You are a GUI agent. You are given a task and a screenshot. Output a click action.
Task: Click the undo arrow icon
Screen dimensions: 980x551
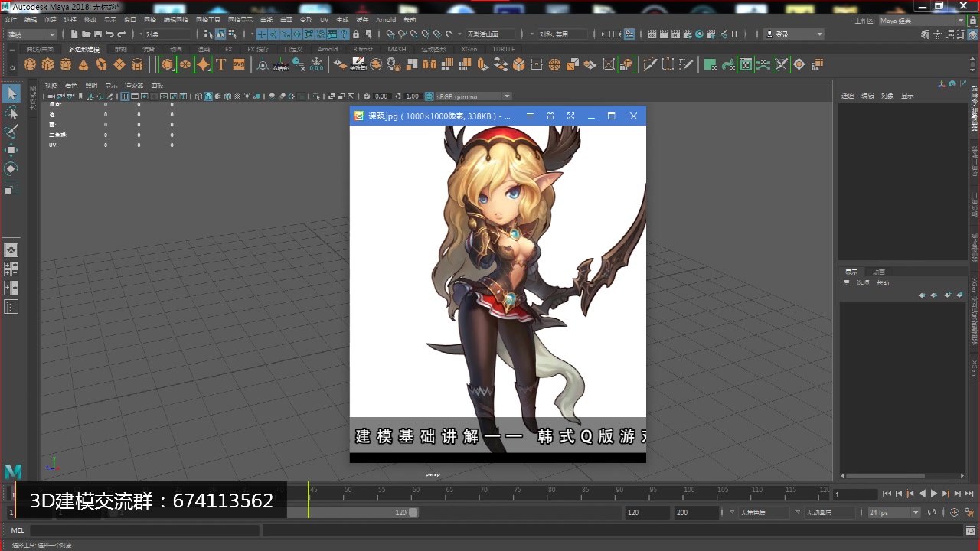point(109,34)
